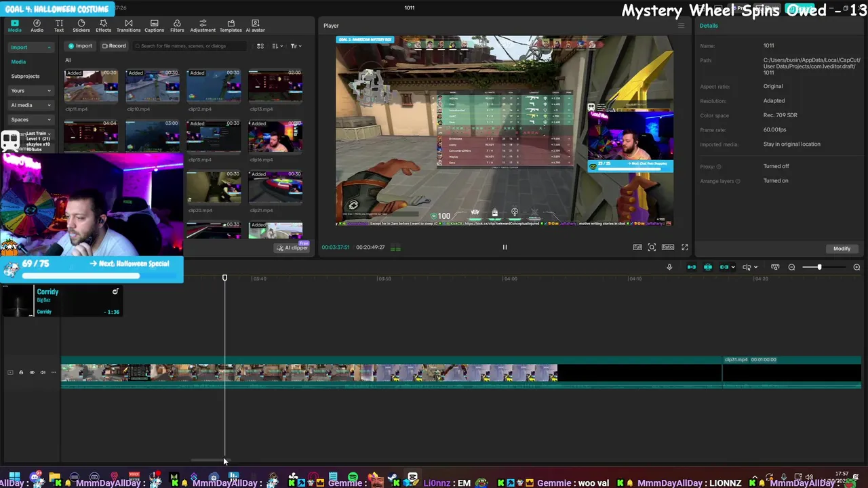Open the split tool dropdown arrow
Screen dimensions: 868x488
(755, 267)
